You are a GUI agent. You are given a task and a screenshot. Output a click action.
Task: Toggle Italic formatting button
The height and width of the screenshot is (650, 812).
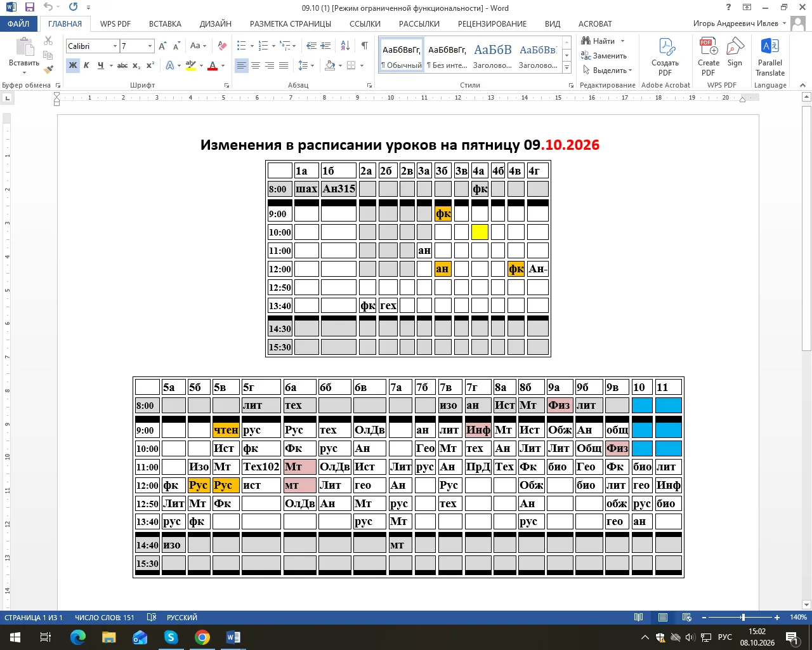click(86, 65)
